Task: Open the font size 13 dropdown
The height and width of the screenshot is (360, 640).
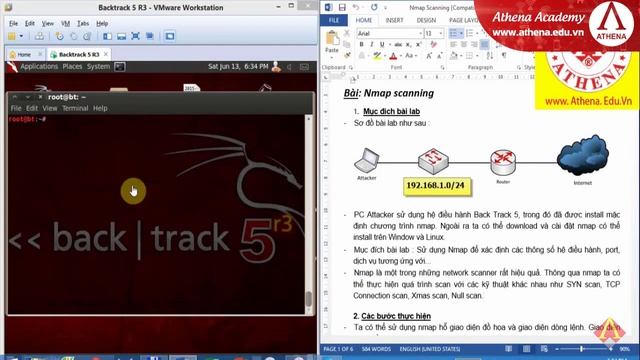Action: tap(441, 33)
